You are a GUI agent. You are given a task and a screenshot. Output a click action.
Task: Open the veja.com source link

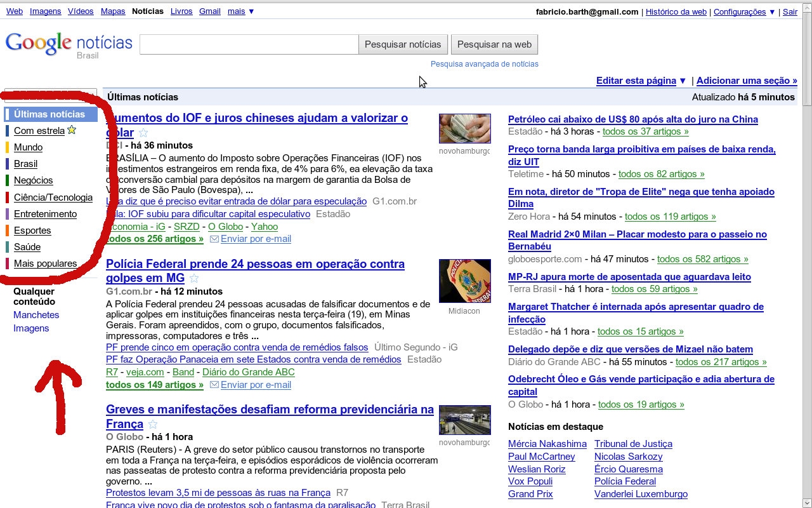pos(145,372)
